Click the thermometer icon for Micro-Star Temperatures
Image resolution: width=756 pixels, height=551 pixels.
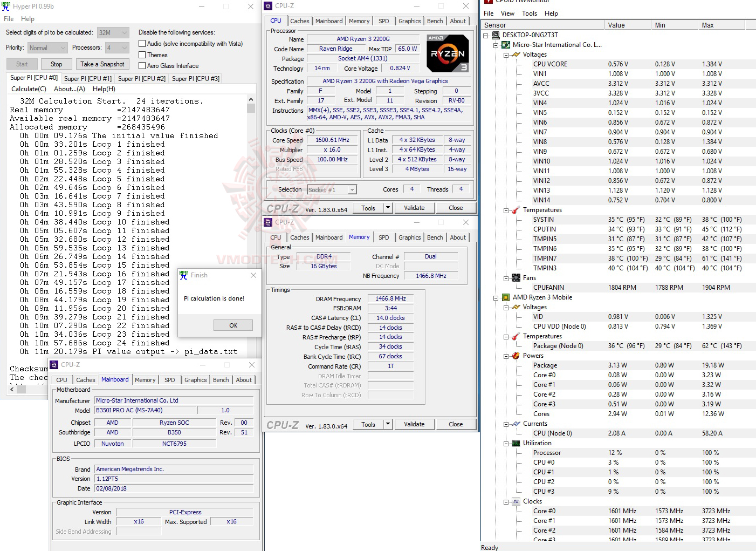[516, 210]
